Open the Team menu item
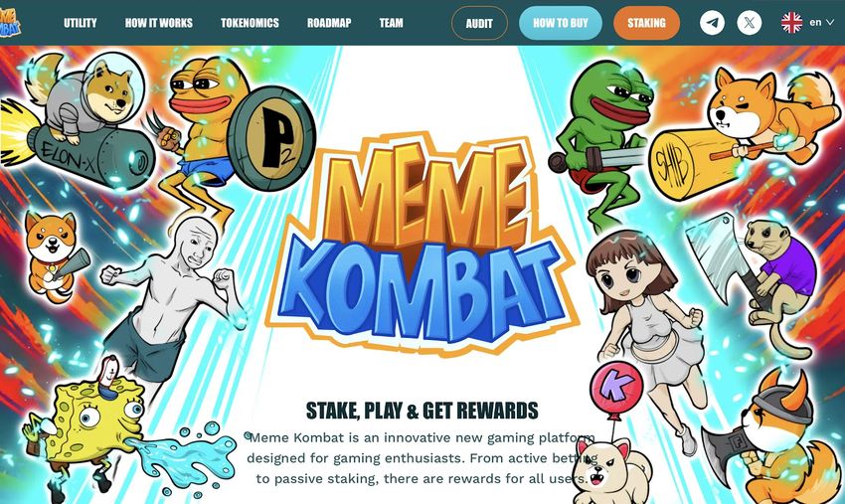 pyautogui.click(x=391, y=23)
